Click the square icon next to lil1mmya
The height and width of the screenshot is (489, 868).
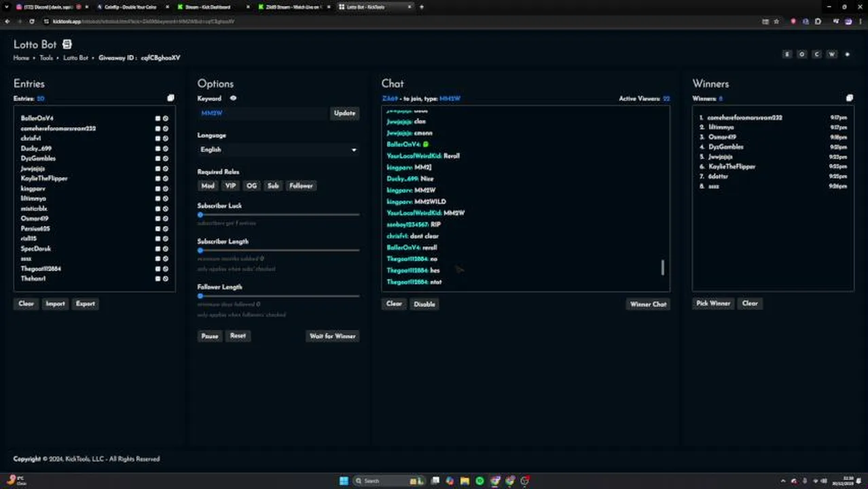158,198
